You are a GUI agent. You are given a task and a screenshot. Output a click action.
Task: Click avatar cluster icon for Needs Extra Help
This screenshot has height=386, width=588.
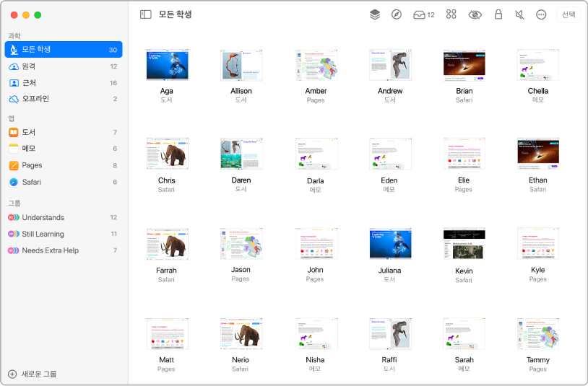click(x=14, y=250)
